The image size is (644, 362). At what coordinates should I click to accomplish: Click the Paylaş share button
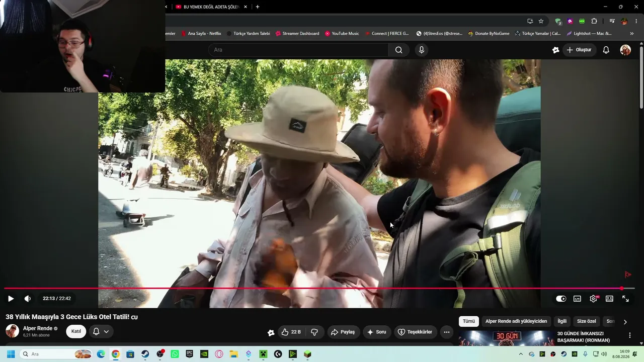(343, 332)
